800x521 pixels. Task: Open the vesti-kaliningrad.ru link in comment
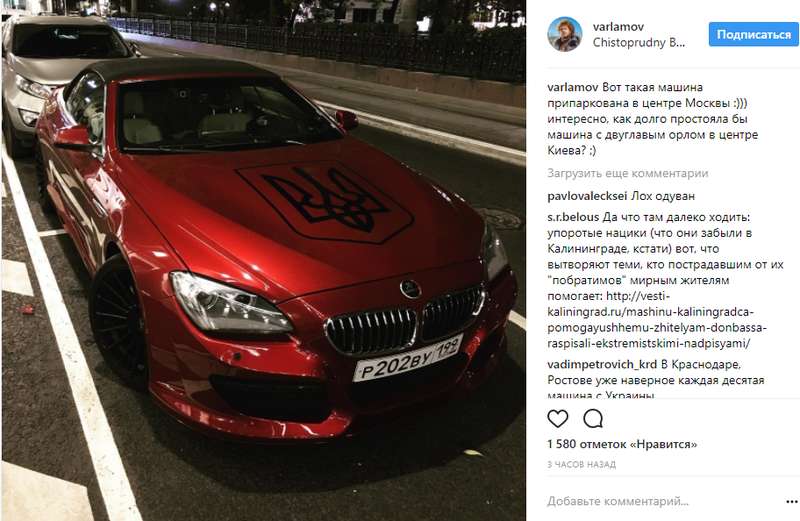tap(657, 319)
